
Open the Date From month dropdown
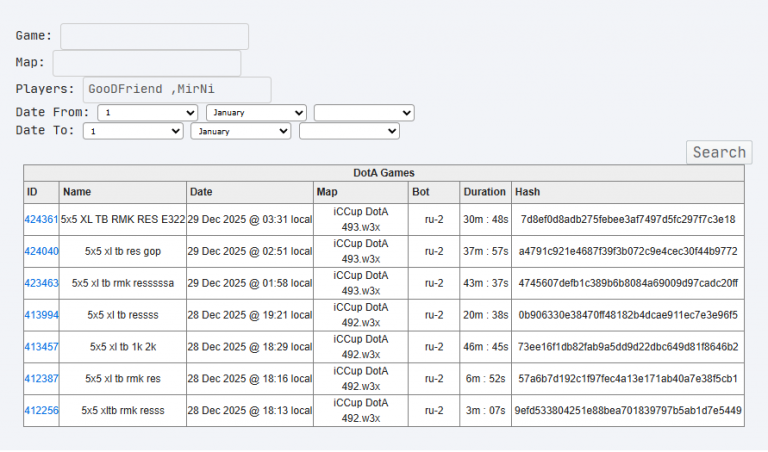[256, 113]
